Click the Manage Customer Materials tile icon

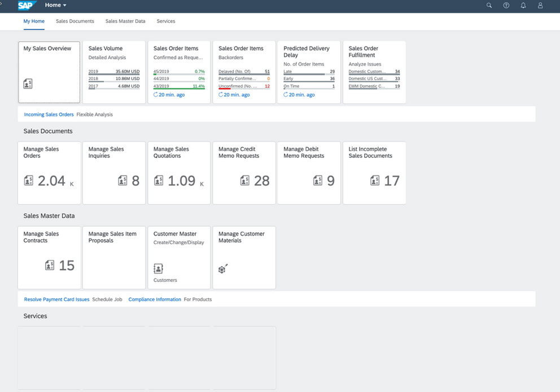coord(222,269)
